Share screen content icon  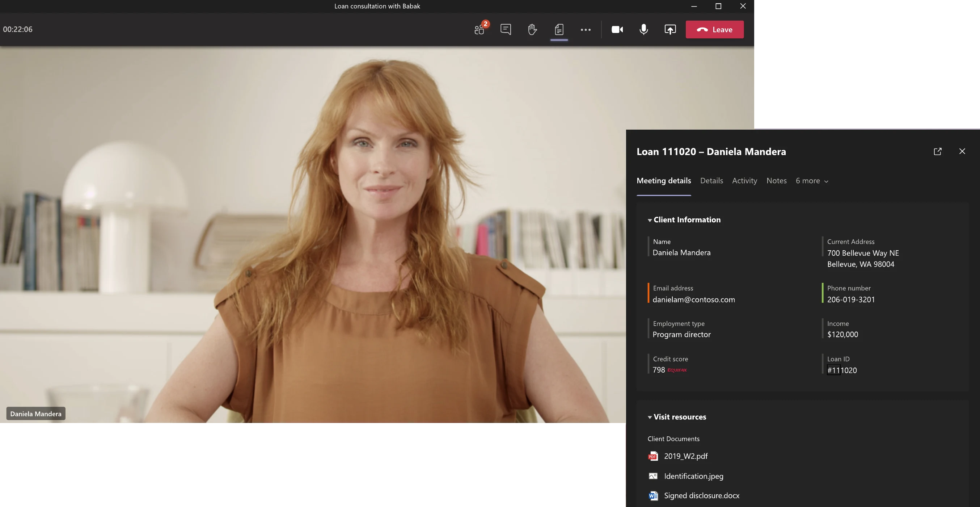click(x=670, y=29)
